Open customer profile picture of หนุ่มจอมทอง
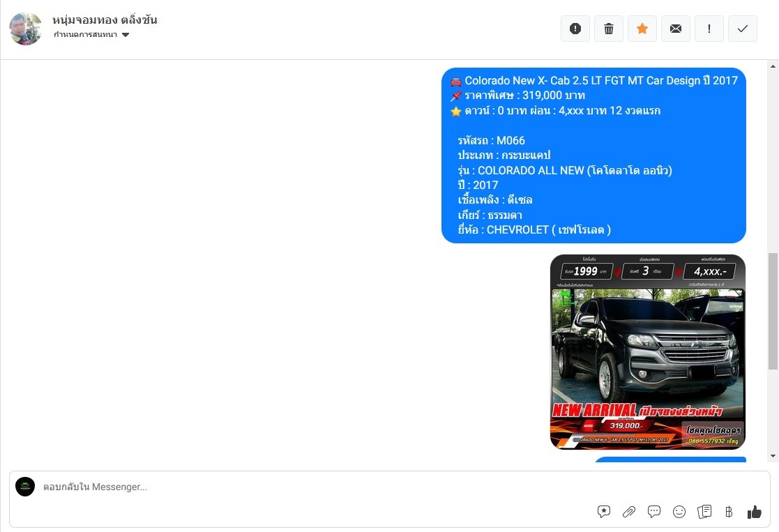779x532 pixels. pyautogui.click(x=25, y=29)
